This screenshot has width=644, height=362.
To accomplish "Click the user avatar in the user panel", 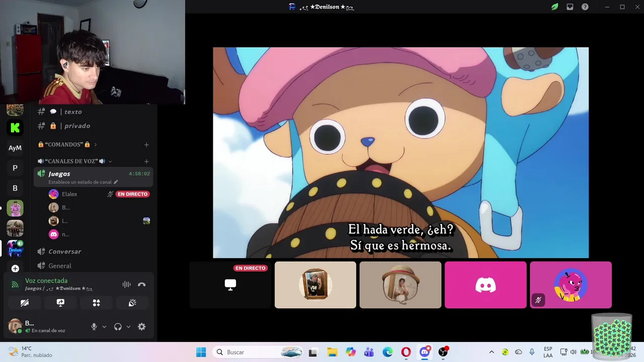I will 15,326.
